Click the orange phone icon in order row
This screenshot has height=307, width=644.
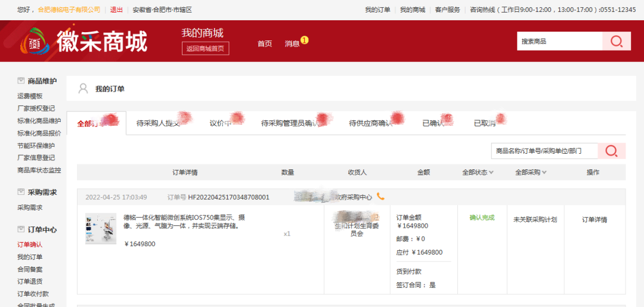pyautogui.click(x=380, y=196)
